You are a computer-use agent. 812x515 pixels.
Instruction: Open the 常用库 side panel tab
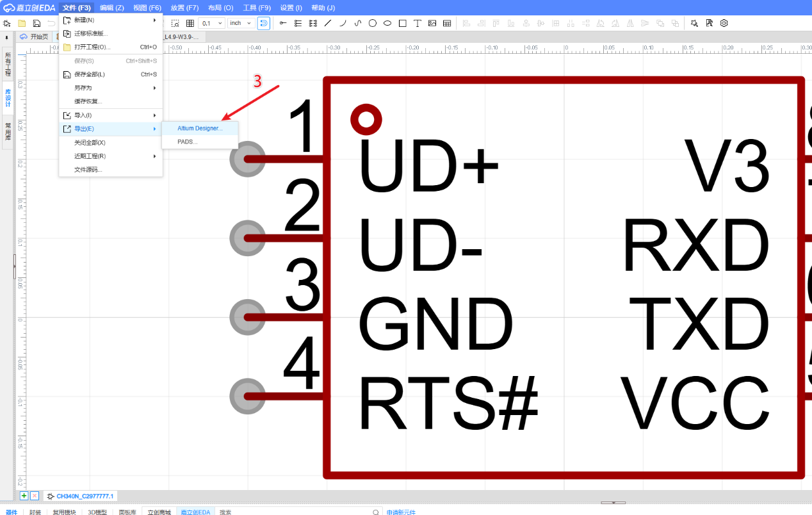(8, 132)
